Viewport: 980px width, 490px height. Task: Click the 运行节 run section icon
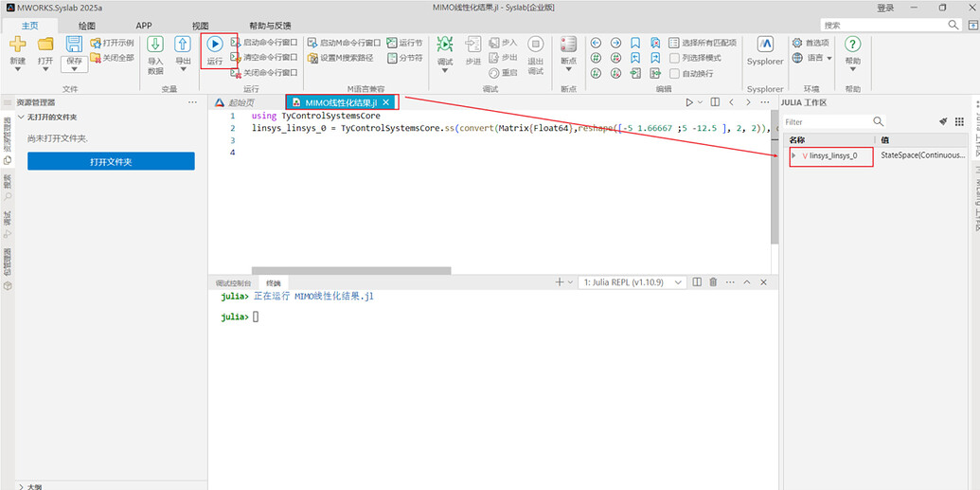pyautogui.click(x=392, y=43)
